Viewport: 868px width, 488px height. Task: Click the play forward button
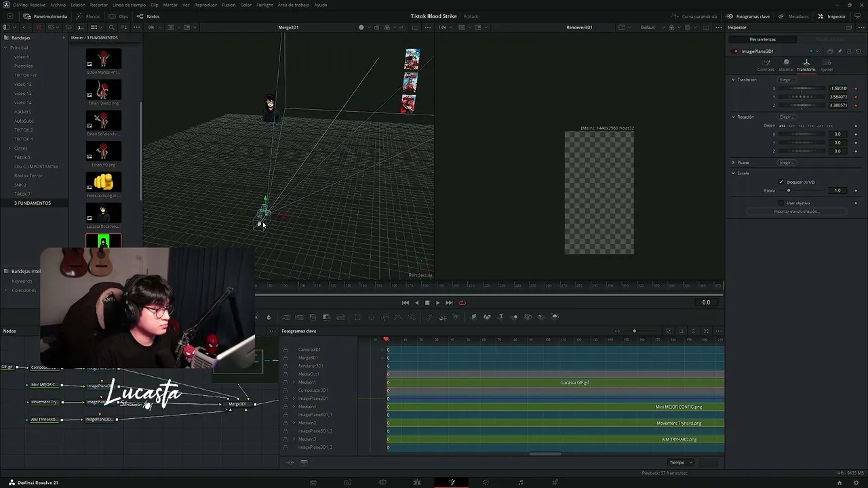coord(437,303)
